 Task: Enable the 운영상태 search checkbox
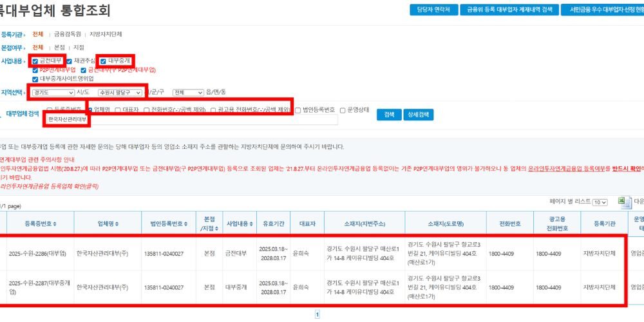point(343,110)
